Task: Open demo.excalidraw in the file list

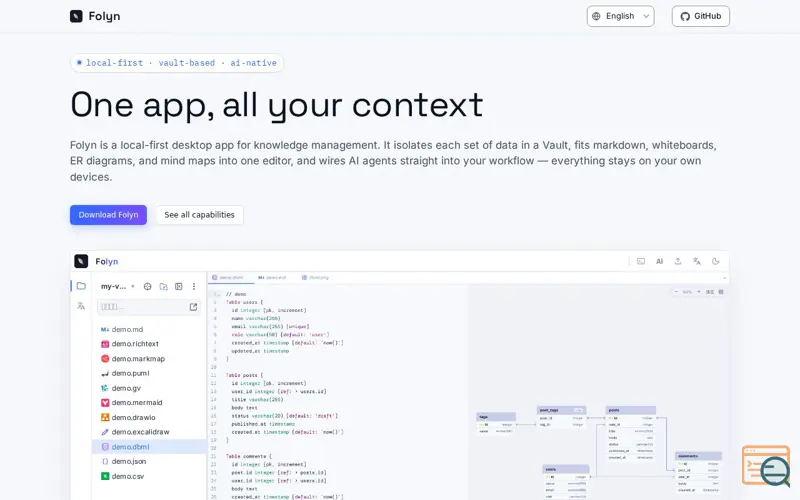Action: [x=149, y=432]
